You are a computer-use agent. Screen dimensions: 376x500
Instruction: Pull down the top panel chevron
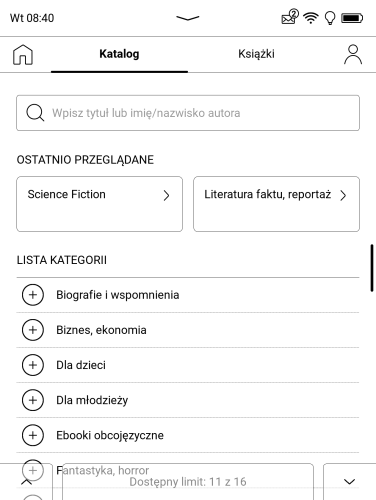(188, 18)
